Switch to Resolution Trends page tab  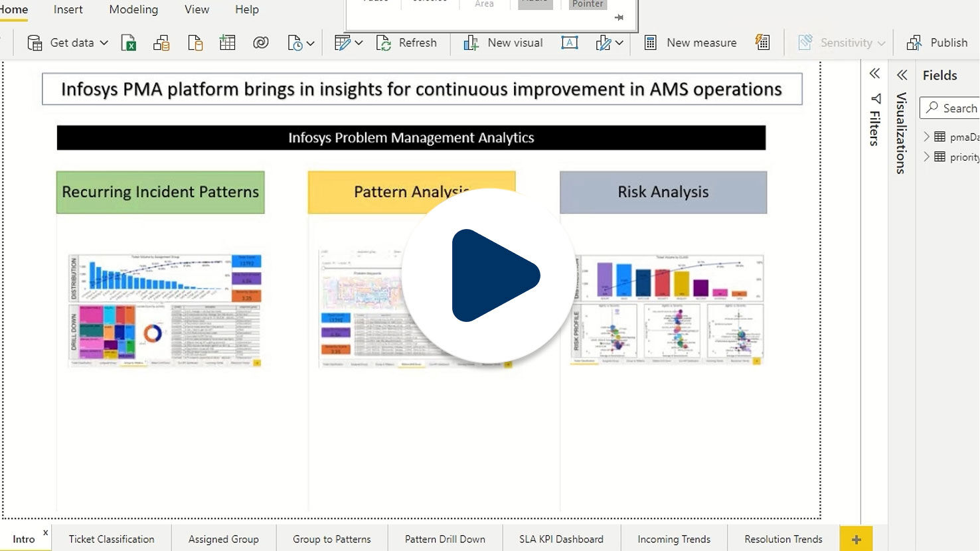point(783,539)
